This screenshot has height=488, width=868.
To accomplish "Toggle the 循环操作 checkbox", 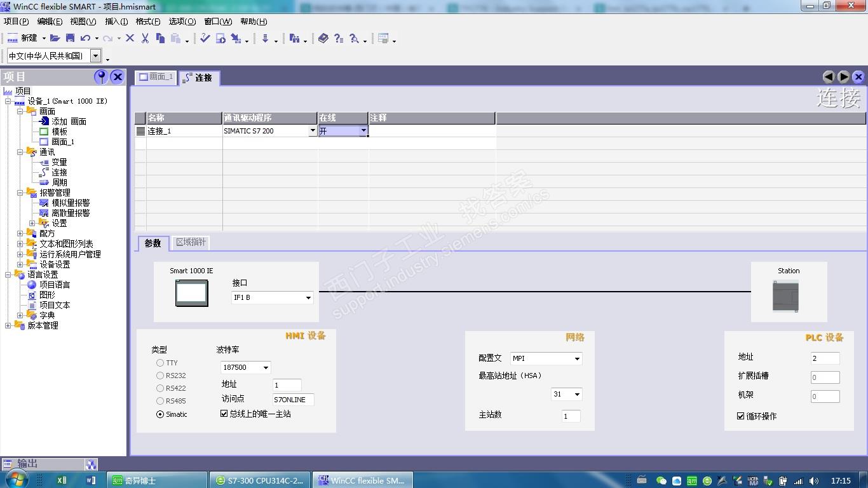I will click(741, 416).
